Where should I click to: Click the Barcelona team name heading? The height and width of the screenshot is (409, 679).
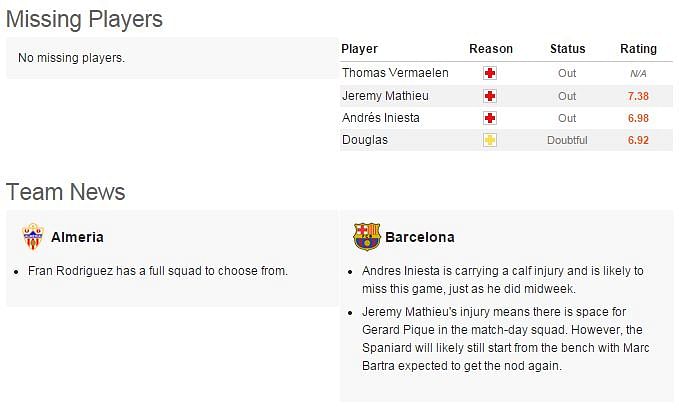pos(420,237)
